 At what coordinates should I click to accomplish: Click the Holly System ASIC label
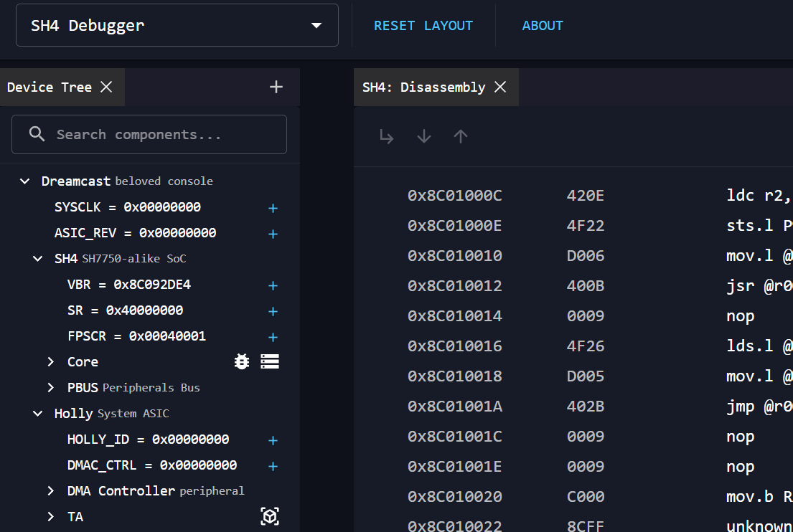[x=112, y=413]
